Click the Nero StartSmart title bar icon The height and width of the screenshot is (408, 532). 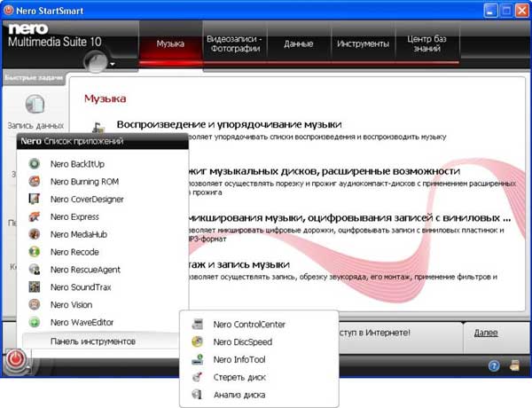(8, 10)
